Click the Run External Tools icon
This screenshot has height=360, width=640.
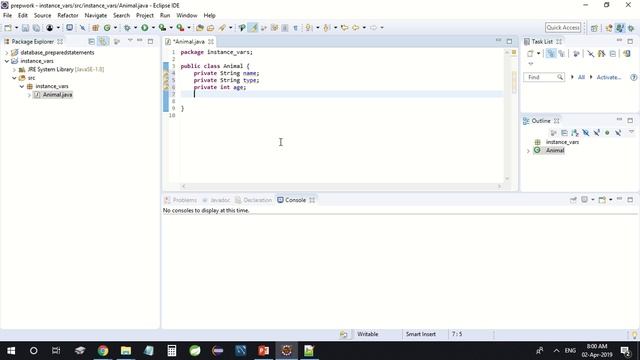pyautogui.click(x=180, y=28)
